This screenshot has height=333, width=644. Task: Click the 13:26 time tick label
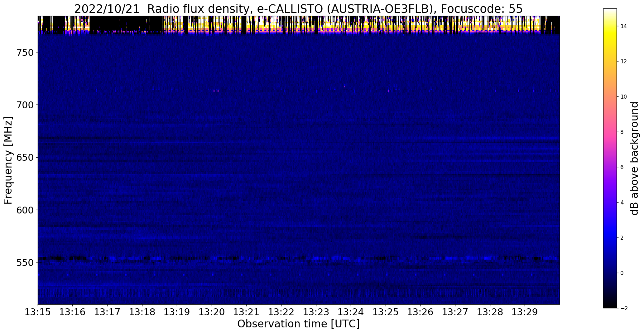[421, 312]
